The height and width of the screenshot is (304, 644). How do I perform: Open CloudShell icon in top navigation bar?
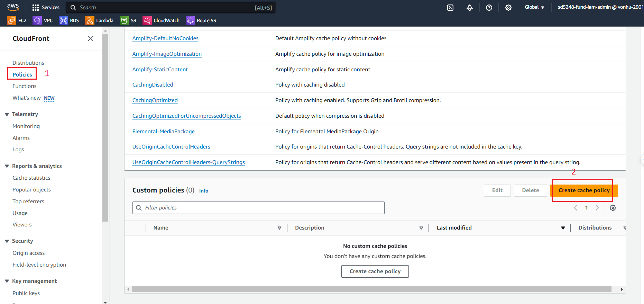450,8
